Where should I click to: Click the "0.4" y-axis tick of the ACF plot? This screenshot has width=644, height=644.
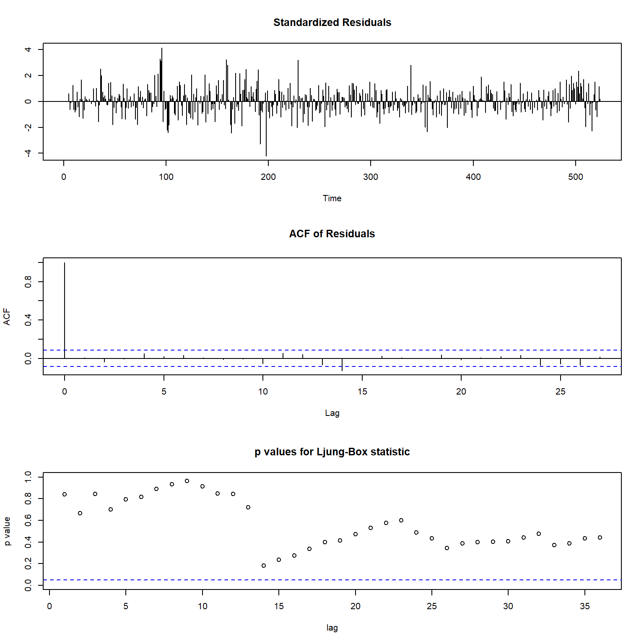tap(28, 320)
